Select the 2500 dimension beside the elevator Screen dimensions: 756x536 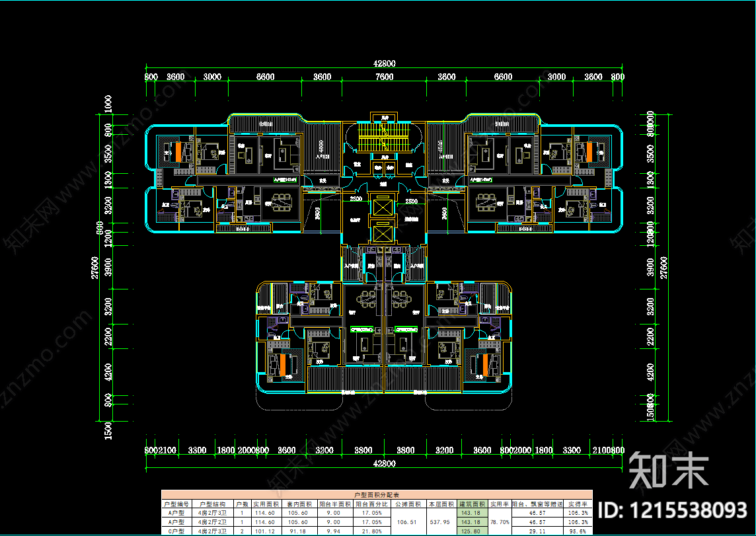(x=411, y=201)
